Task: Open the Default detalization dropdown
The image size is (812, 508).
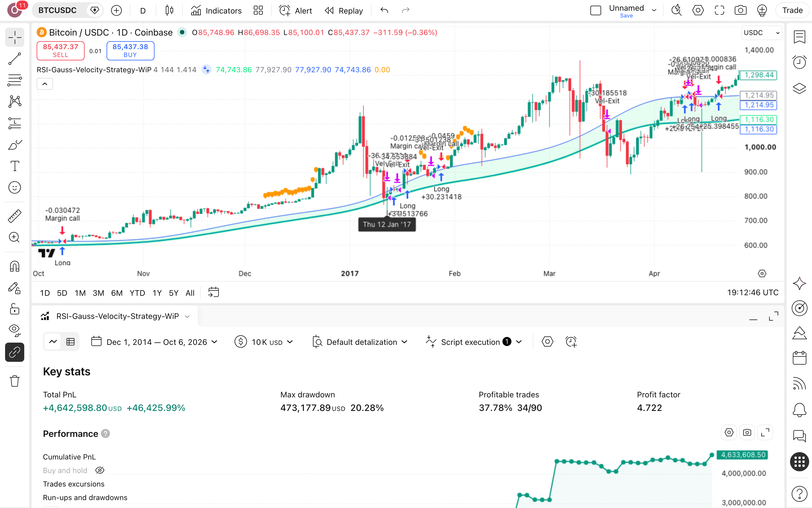Action: pyautogui.click(x=360, y=342)
